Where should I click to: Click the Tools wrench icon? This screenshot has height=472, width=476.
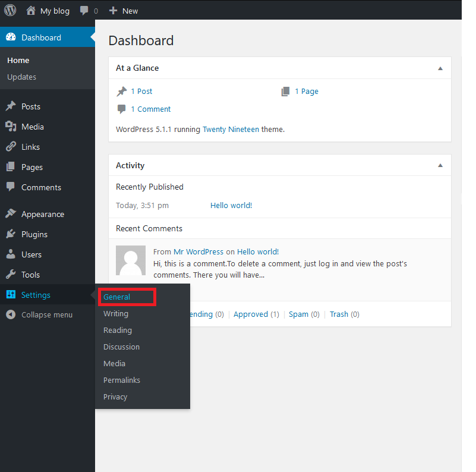[x=11, y=275]
